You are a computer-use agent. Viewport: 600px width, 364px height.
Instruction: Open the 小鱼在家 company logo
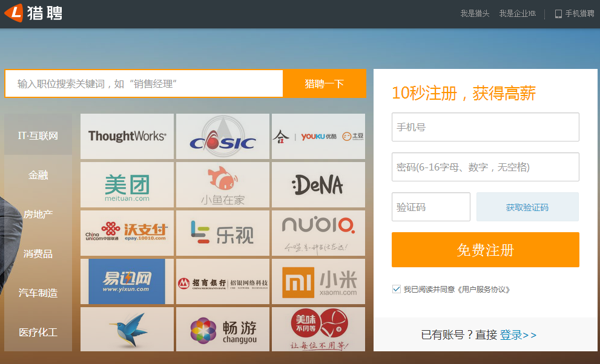tap(223, 184)
